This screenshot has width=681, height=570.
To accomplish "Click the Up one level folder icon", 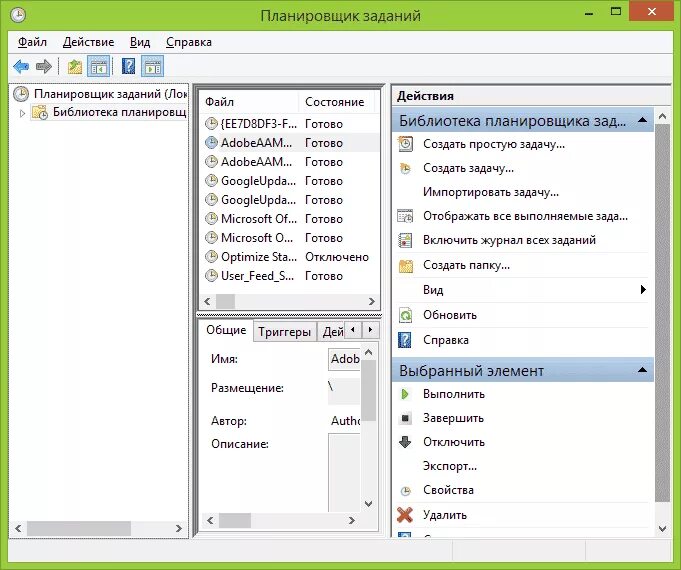I will coord(75,66).
